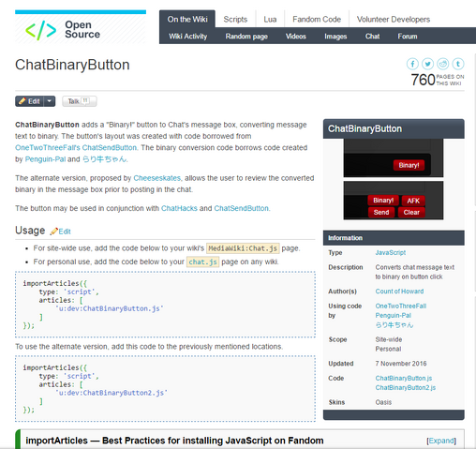
Task: Click the Information infobox header
Action: click(394, 238)
